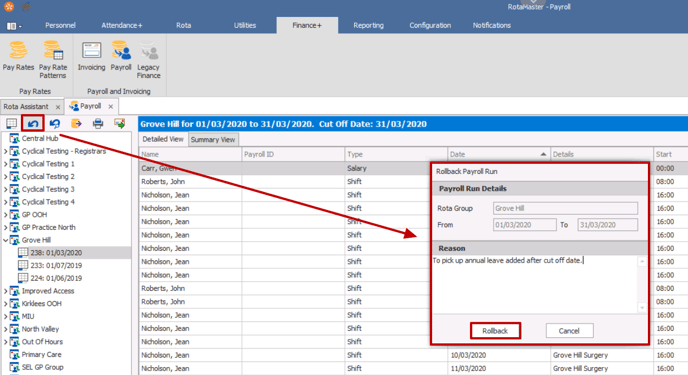The height and width of the screenshot is (375, 688).
Task: Close the Payroll document tab
Action: point(111,107)
